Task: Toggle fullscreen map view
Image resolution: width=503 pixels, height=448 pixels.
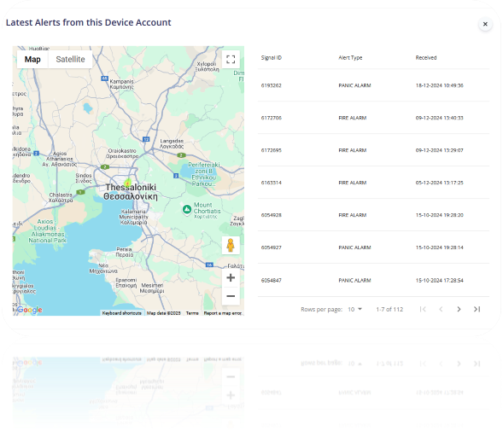Action: tap(231, 59)
